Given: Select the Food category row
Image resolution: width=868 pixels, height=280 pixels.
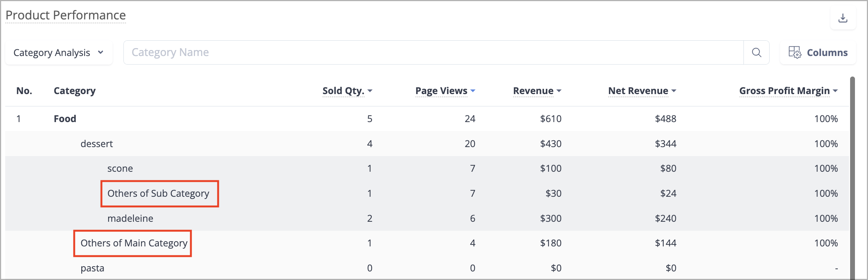Looking at the screenshot, I should tap(427, 119).
